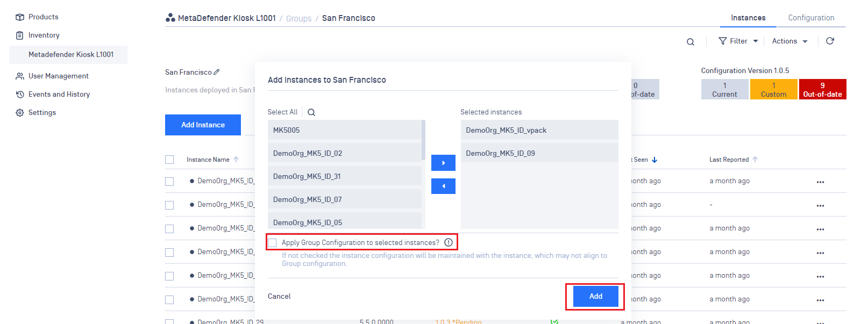868x324 pixels.
Task: Open Products in the sidebar
Action: pos(44,17)
